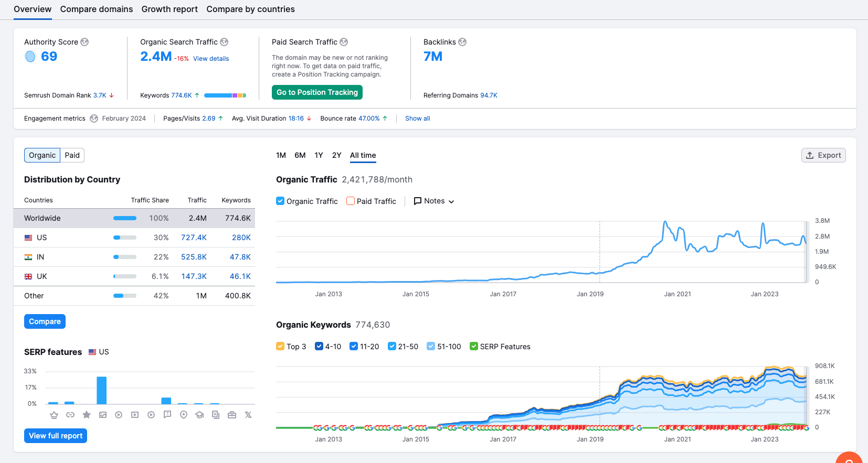Image resolution: width=868 pixels, height=463 pixels.
Task: Click the Local pack map pin icon
Action: coord(184,415)
